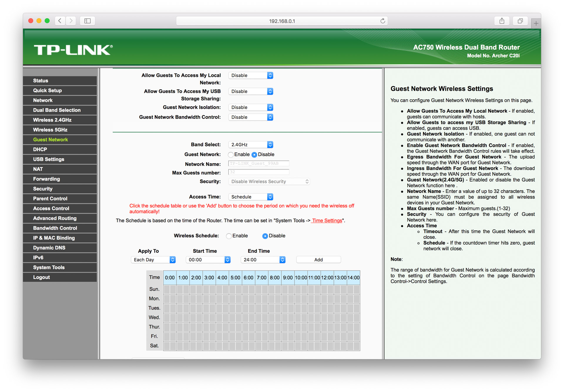Open the NAT menu item

click(x=60, y=169)
